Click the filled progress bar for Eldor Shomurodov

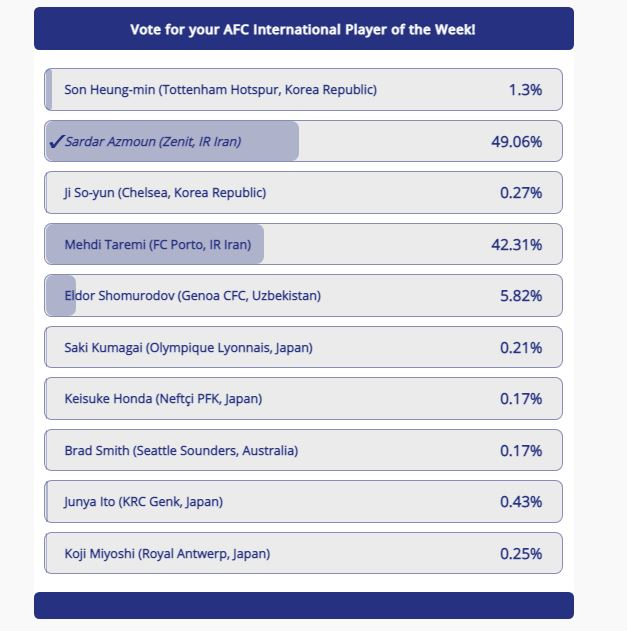(61, 296)
